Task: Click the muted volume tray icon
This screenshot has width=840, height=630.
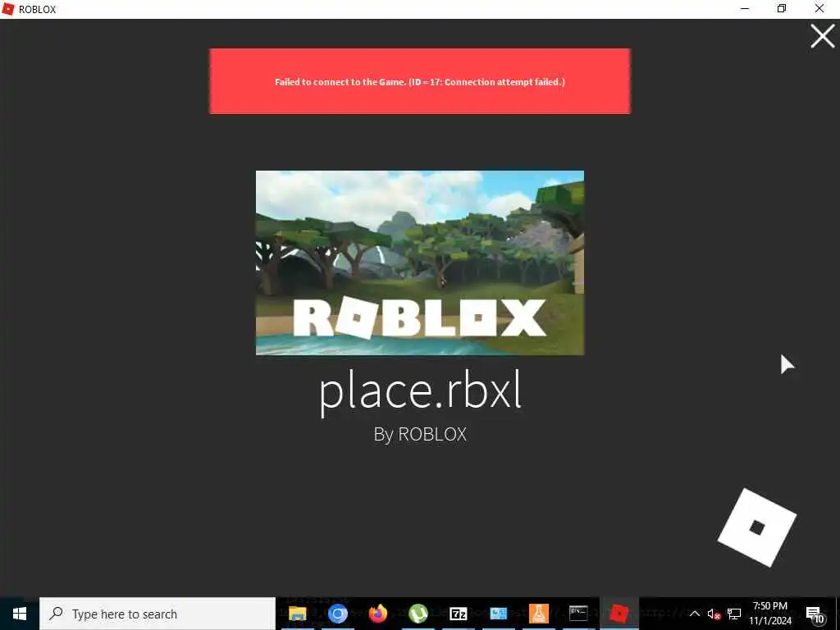Action: pos(714,614)
